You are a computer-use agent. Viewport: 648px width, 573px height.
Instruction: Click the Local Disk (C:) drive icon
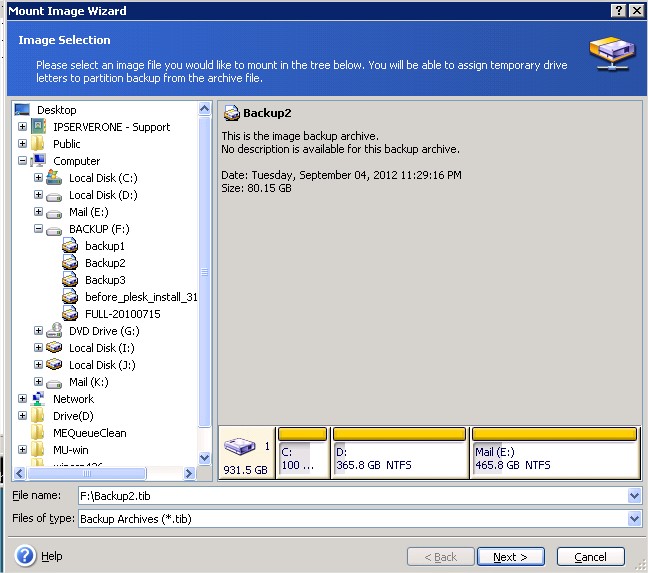pos(54,178)
